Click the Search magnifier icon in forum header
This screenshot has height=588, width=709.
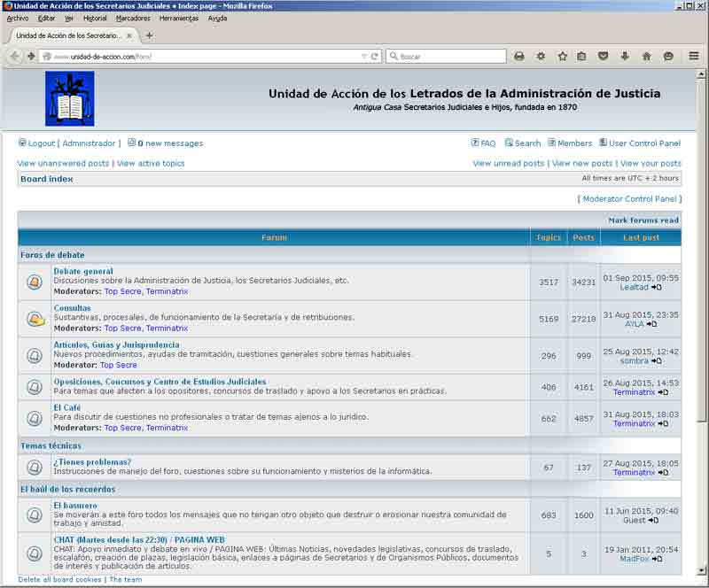pyautogui.click(x=509, y=143)
